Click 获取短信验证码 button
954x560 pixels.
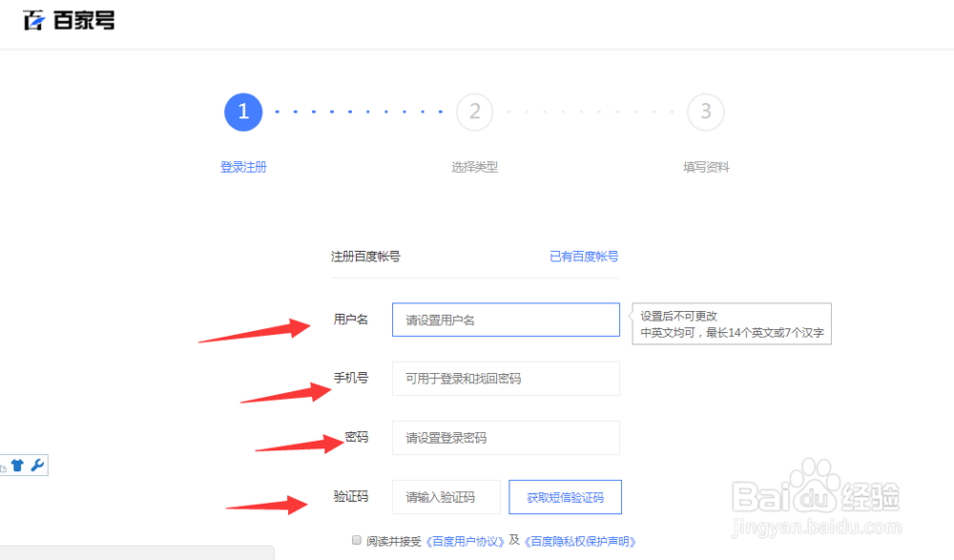click(x=565, y=497)
